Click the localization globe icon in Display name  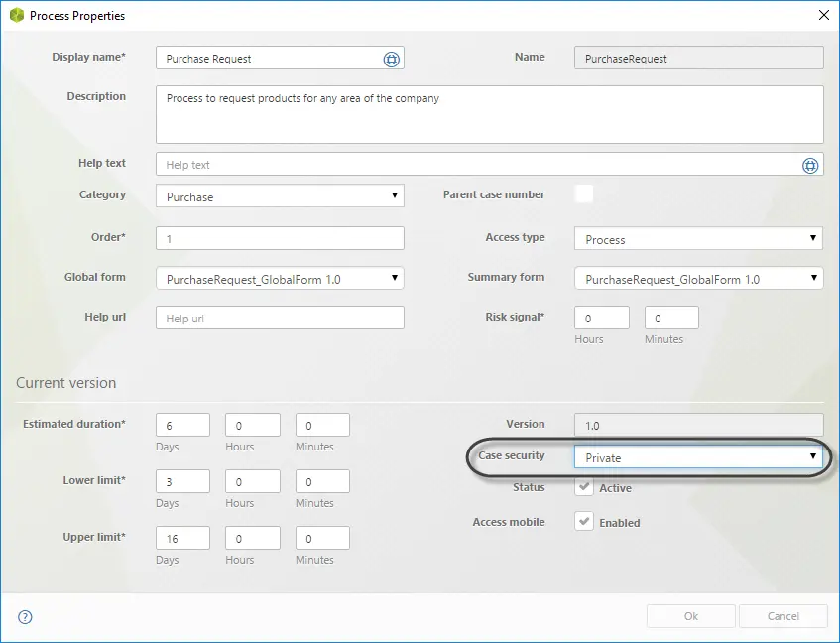(x=391, y=59)
